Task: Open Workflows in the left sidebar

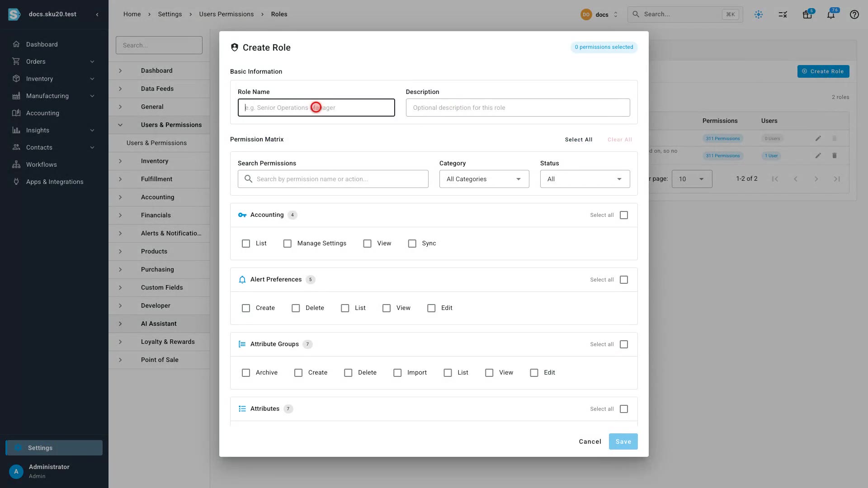Action: pos(42,165)
